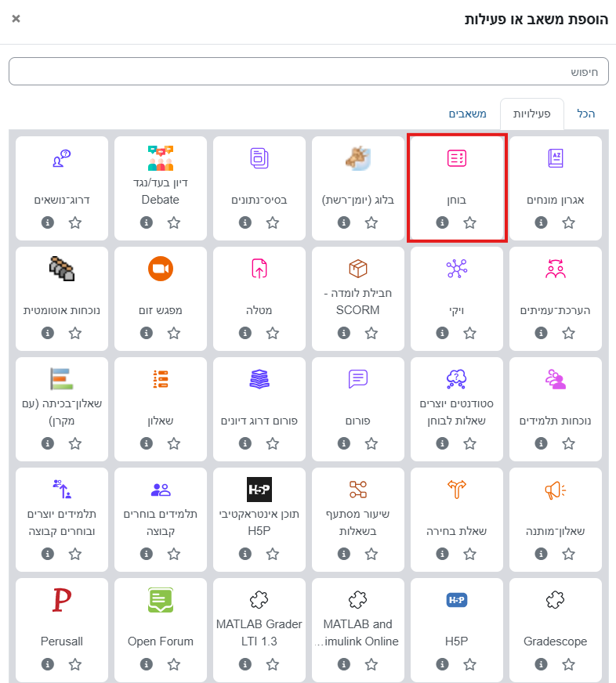Viewport: 616px width, 683px height.
Task: Choose the Perusall red P icon
Action: [62, 601]
